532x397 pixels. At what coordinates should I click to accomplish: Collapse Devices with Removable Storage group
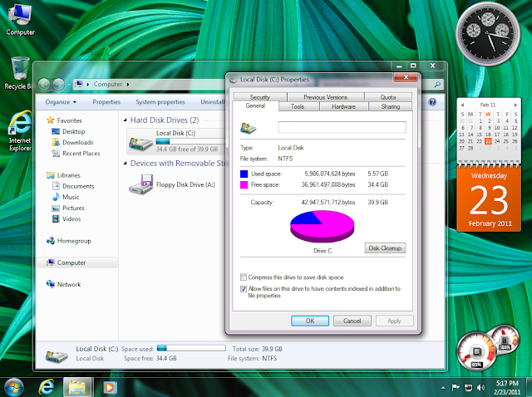126,164
